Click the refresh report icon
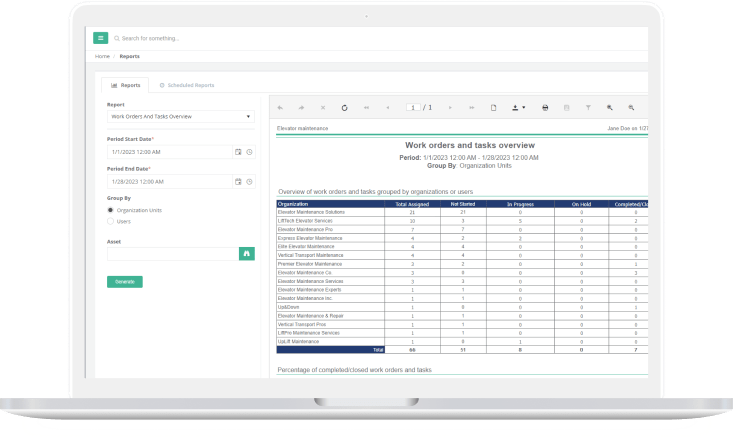Image resolution: width=733 pixels, height=438 pixels. pyautogui.click(x=344, y=107)
